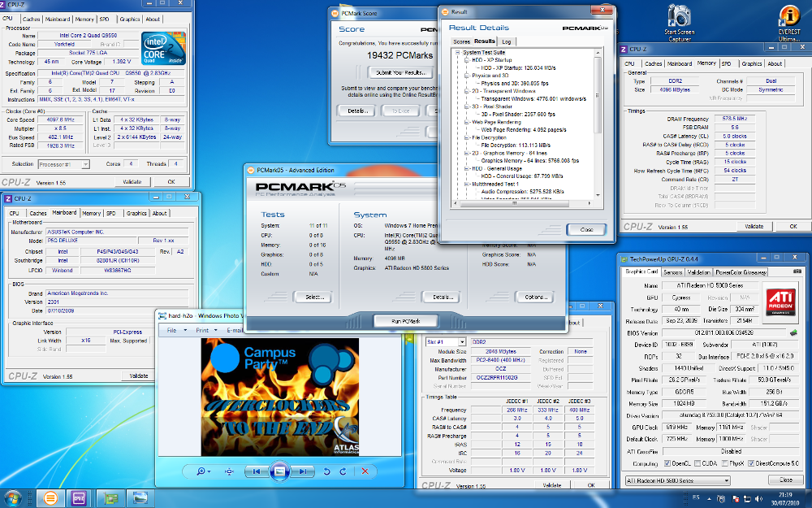The image size is (812, 508).
Task: Click Submit Your Results button
Action: pos(401,72)
